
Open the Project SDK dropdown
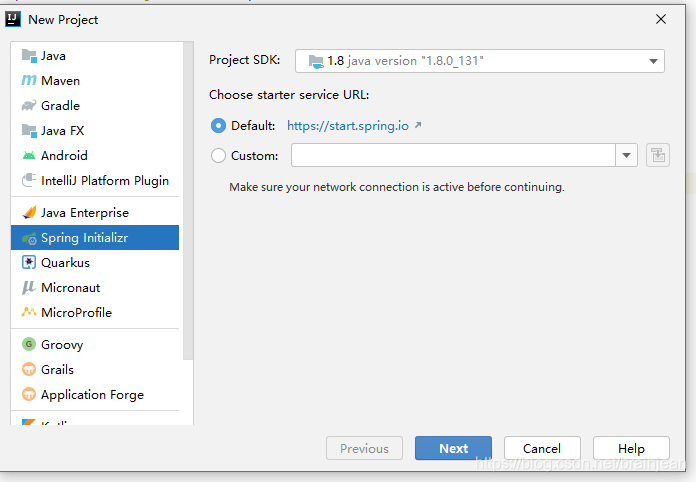pos(480,61)
